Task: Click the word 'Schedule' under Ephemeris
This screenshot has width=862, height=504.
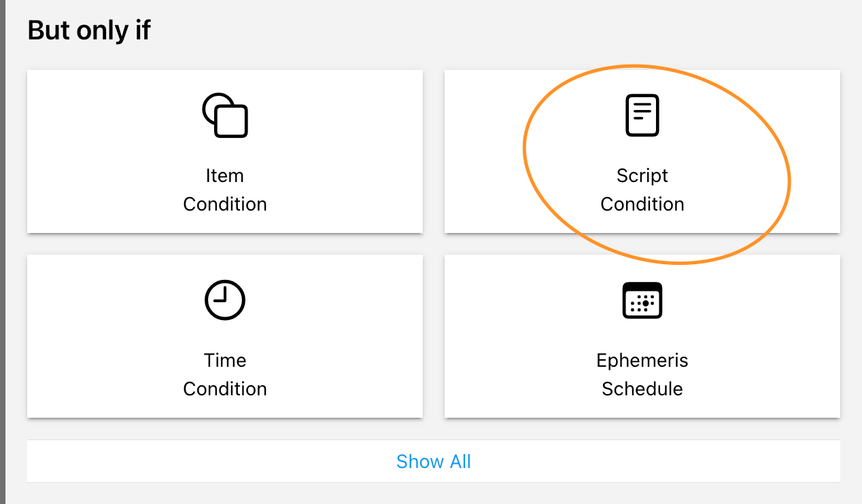Action: tap(642, 389)
